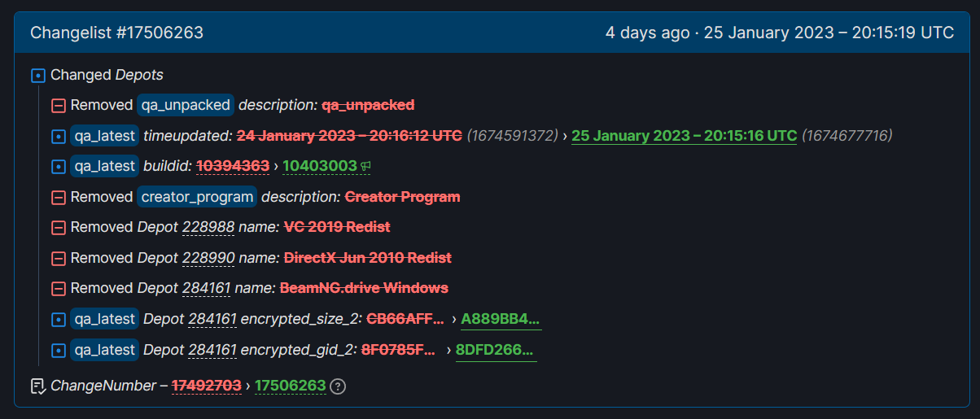Click the modified icon beside encrypted_gid_2 row

58,351
